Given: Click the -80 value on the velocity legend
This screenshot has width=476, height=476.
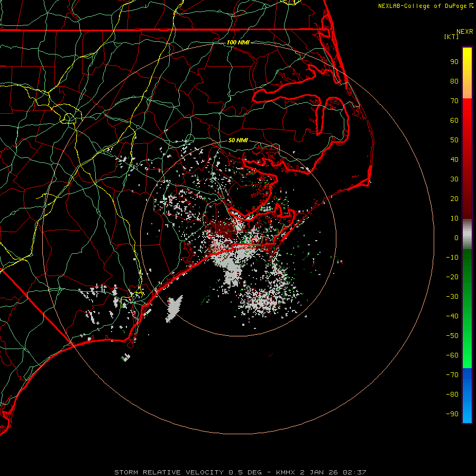Looking at the screenshot, I should (x=452, y=395).
